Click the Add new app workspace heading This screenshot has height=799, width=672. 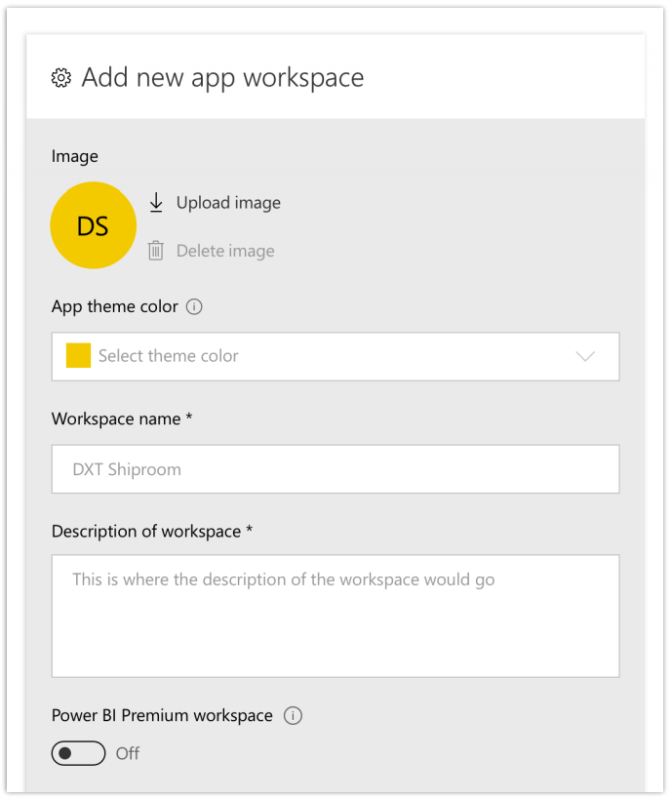pos(222,78)
